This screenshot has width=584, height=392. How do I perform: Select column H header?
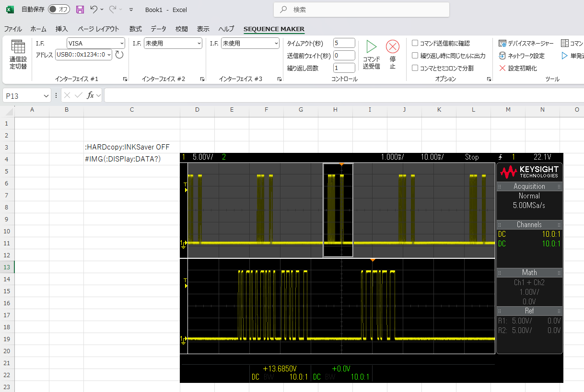tap(335, 110)
